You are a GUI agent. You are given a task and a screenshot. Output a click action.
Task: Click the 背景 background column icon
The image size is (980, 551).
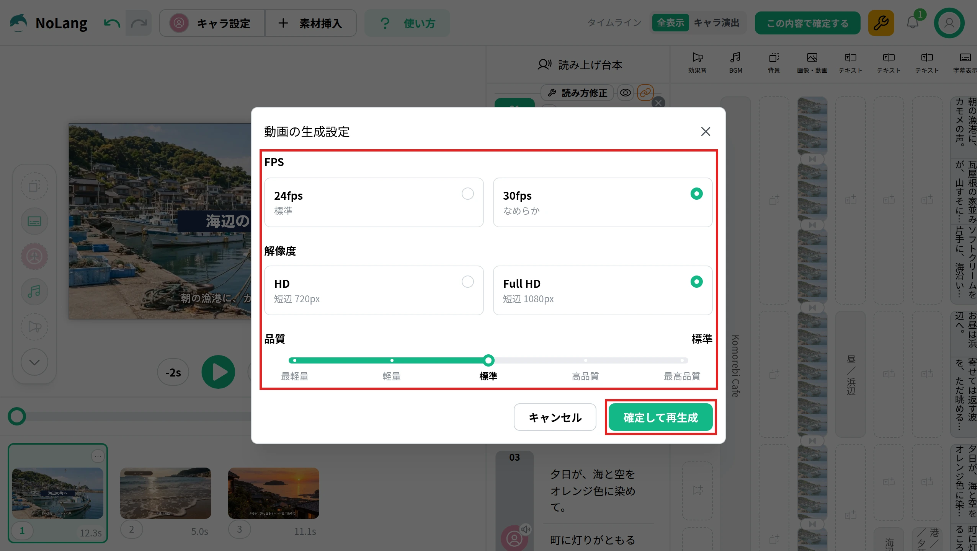tap(774, 63)
